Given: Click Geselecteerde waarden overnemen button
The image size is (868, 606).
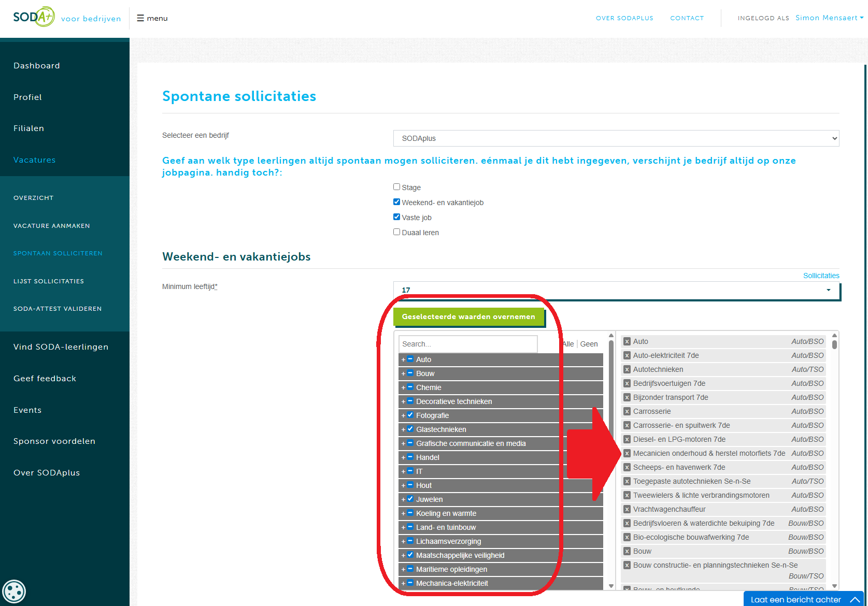Looking at the screenshot, I should [468, 316].
